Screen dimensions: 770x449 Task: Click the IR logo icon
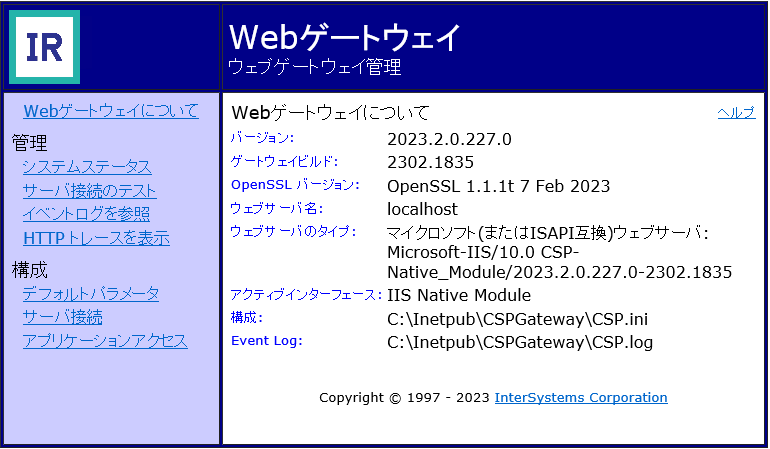tap(44, 47)
